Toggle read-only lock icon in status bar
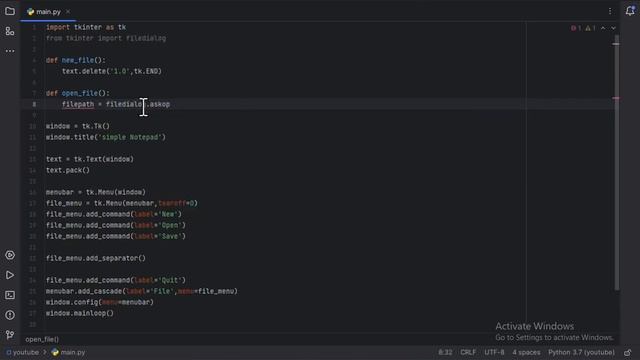 pos(628,352)
